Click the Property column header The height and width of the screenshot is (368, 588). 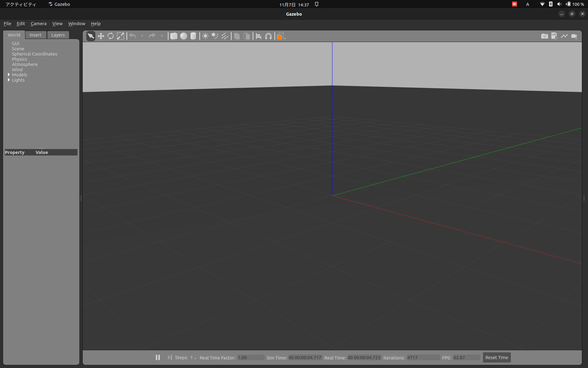[x=15, y=152]
